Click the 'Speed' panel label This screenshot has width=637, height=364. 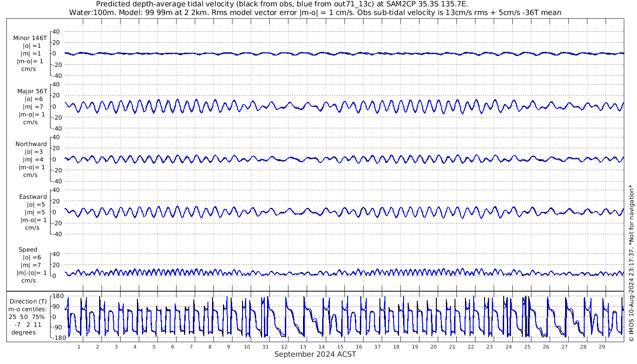28,250
